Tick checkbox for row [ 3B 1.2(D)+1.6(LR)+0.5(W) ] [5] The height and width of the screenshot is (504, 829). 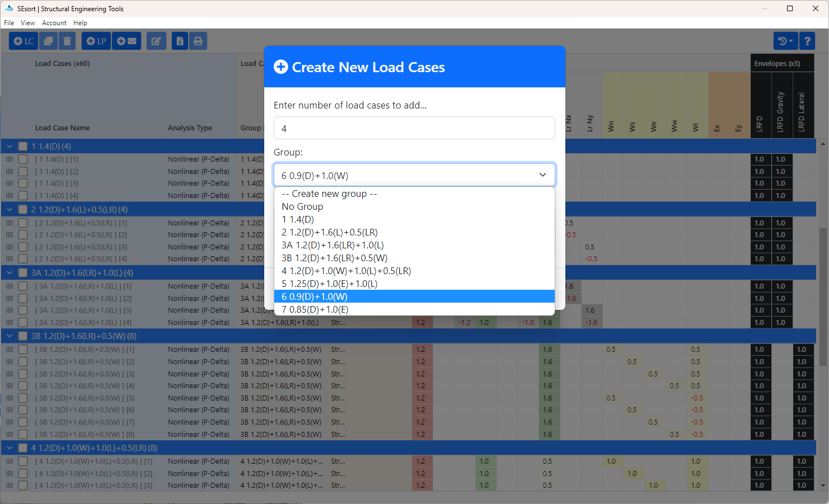tap(23, 398)
